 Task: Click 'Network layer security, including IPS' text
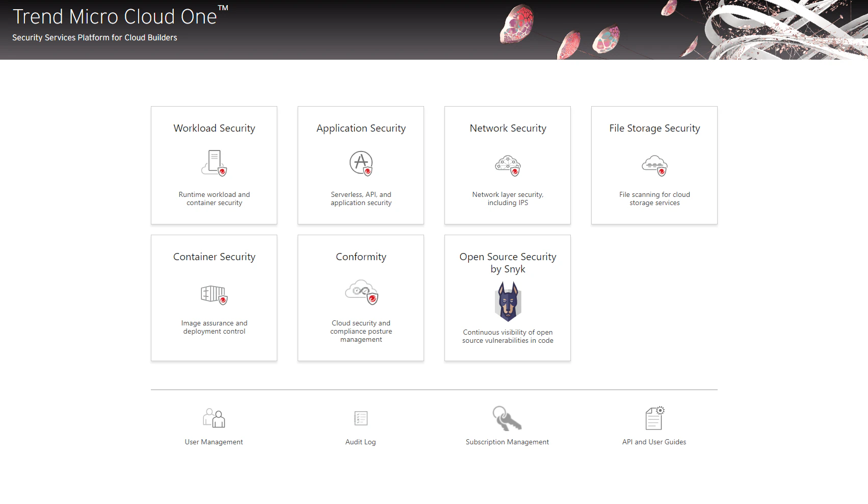coord(508,198)
